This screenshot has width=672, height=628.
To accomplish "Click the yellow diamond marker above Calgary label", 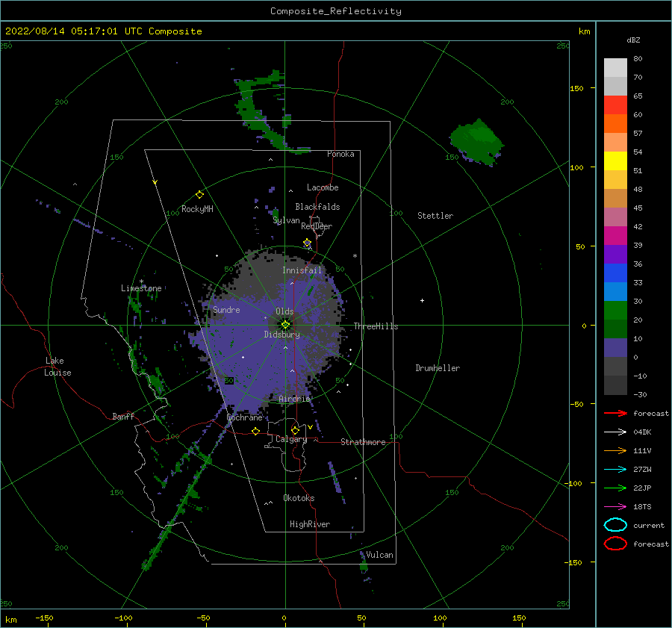I will [295, 430].
